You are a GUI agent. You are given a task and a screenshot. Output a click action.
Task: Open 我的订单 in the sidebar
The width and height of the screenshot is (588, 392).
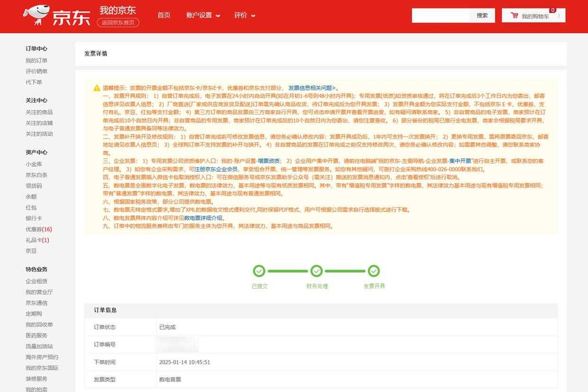point(36,61)
